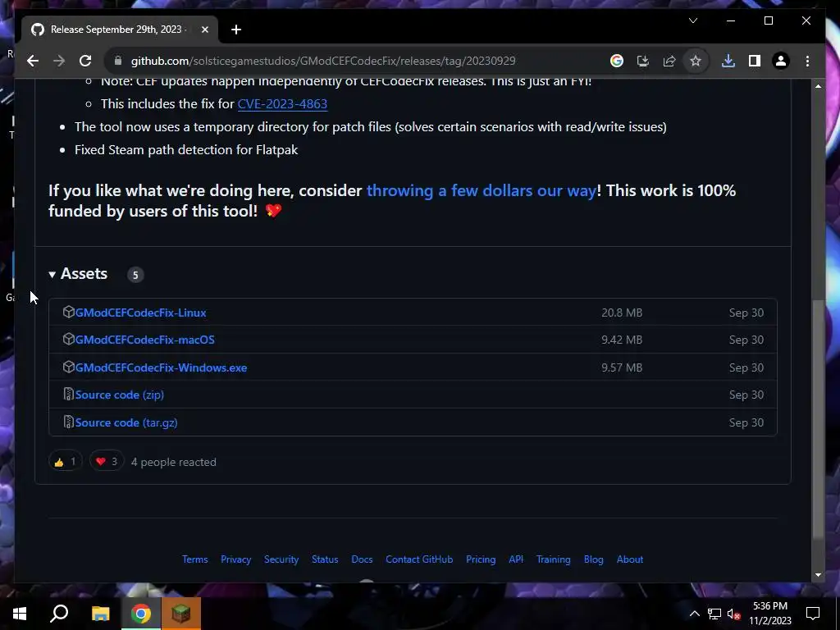The image size is (840, 630).
Task: Click the browser forward arrow
Action: click(59, 61)
